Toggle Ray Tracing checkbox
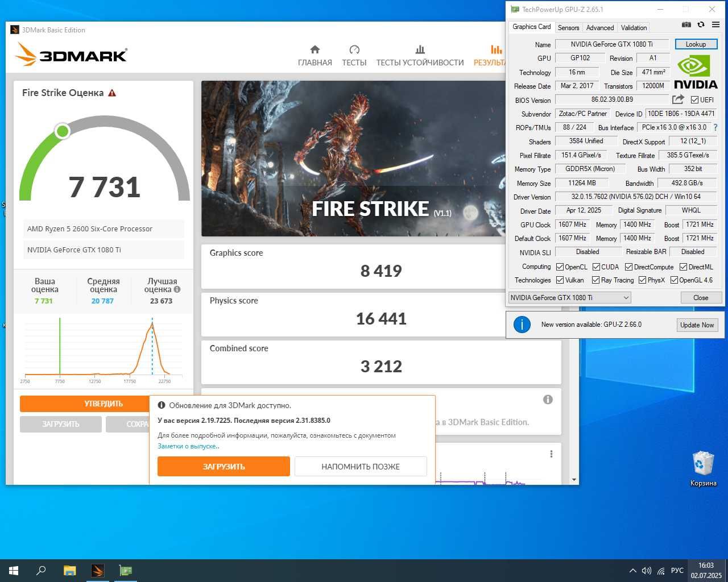The width and height of the screenshot is (728, 582). tap(595, 280)
